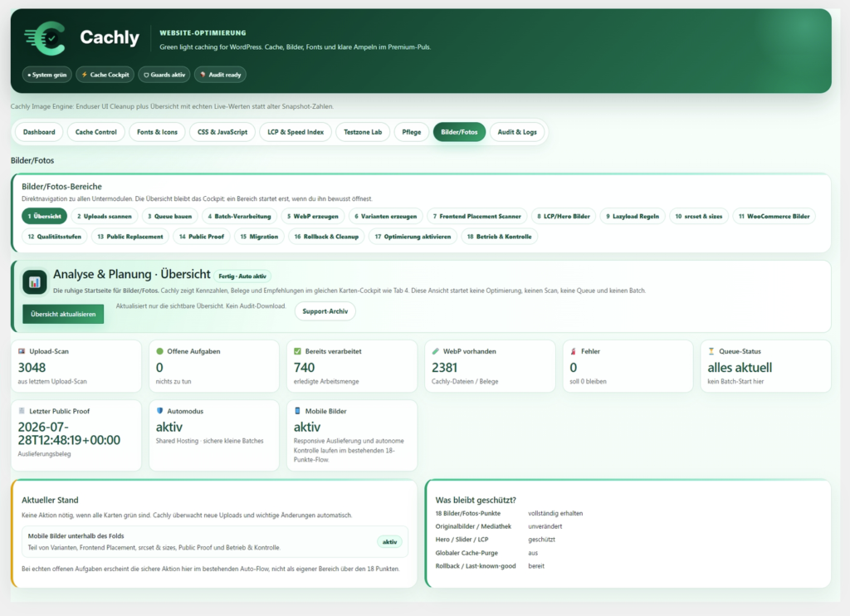Click the WebP vorhanden pencil icon

(435, 351)
